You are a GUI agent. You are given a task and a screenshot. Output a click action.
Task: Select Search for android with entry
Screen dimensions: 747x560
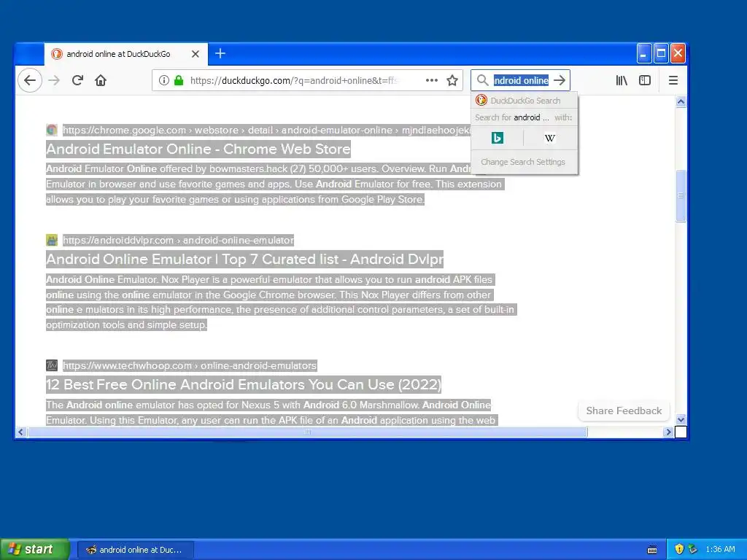[524, 117]
